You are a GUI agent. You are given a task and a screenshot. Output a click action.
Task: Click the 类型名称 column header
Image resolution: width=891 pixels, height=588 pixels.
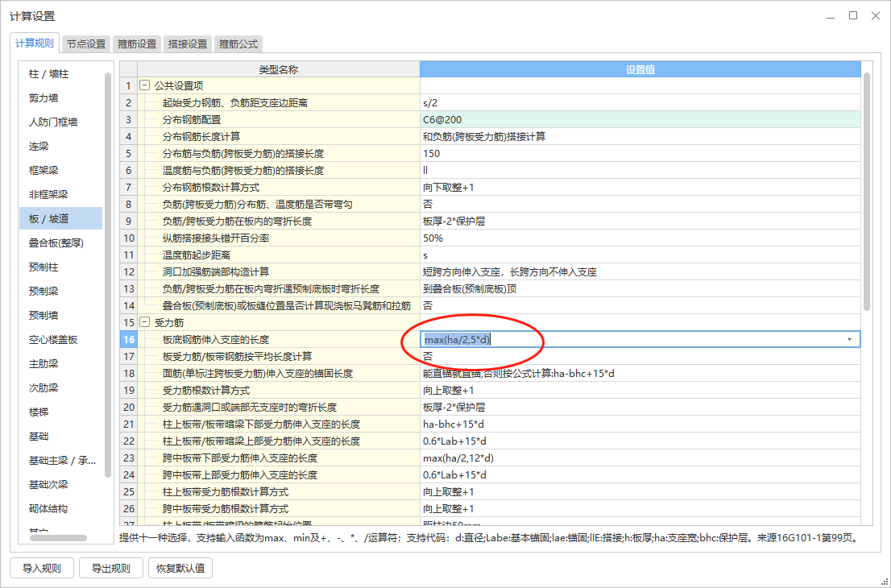point(279,69)
